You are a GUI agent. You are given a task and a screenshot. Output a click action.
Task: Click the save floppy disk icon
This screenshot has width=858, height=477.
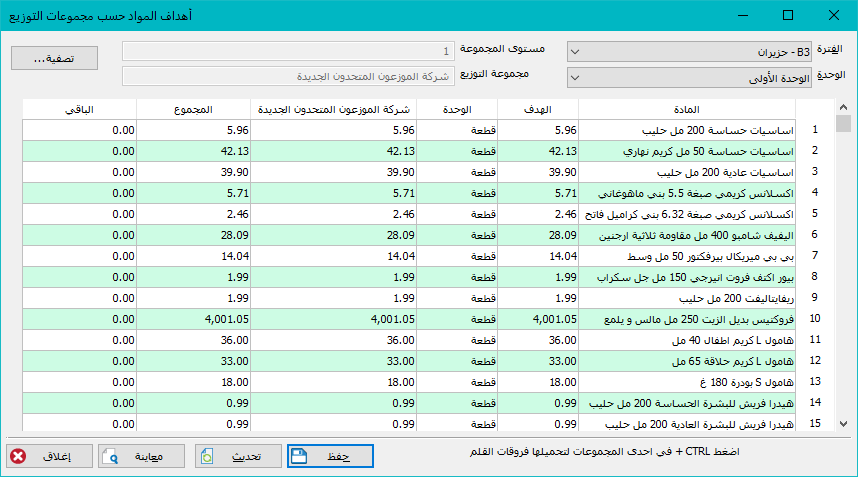click(x=299, y=456)
